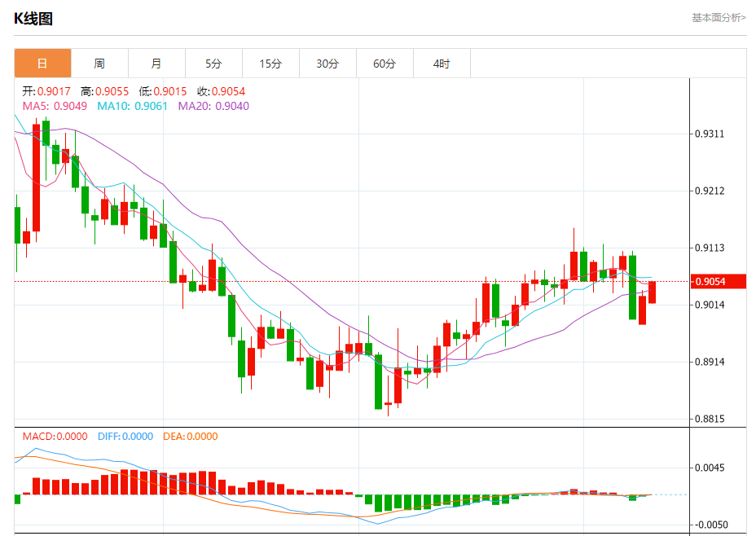Click the DIFF:0.0000 indicator label
This screenshot has width=756, height=536.
coord(125,437)
